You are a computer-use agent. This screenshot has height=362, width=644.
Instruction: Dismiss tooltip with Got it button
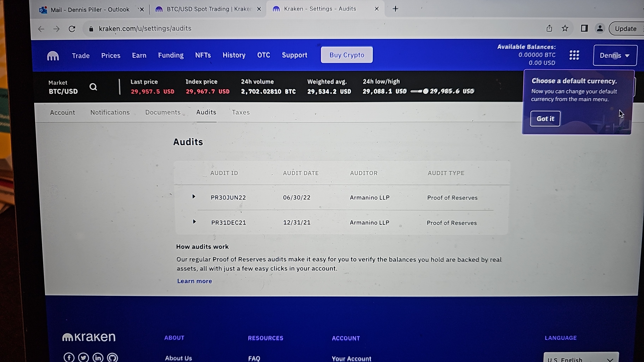[545, 119]
